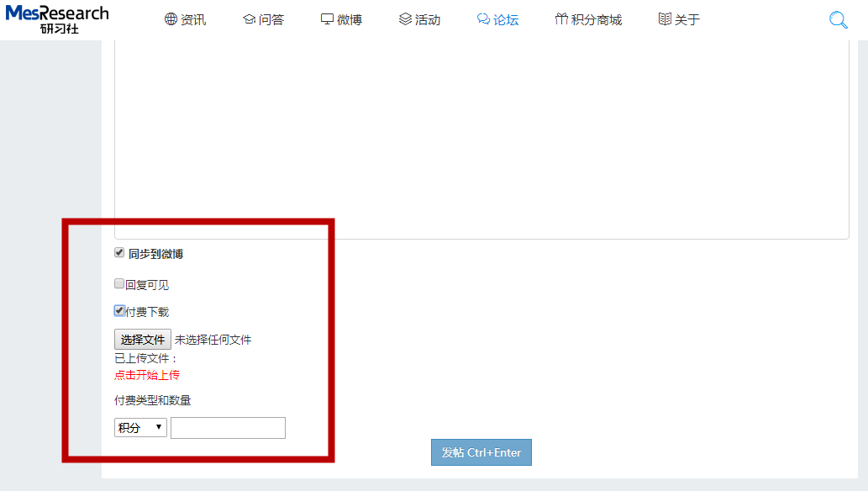Select the 论坛 navigation item

[497, 19]
